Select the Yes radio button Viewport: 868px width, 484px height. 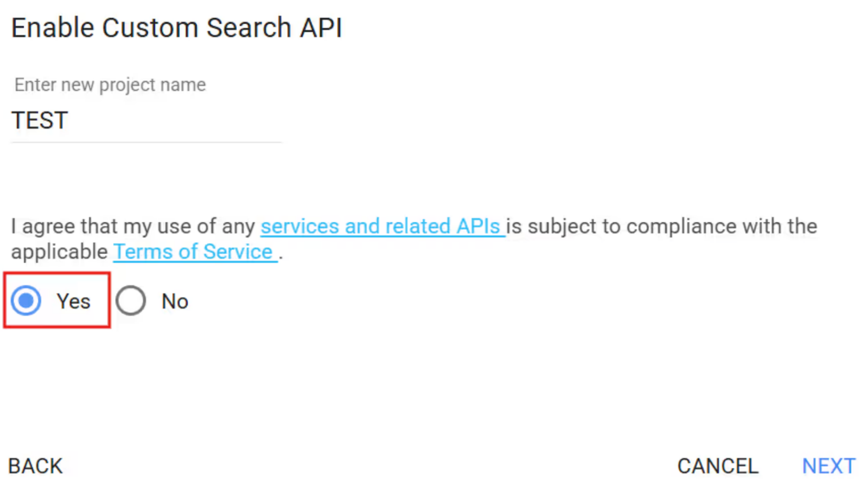click(x=26, y=300)
